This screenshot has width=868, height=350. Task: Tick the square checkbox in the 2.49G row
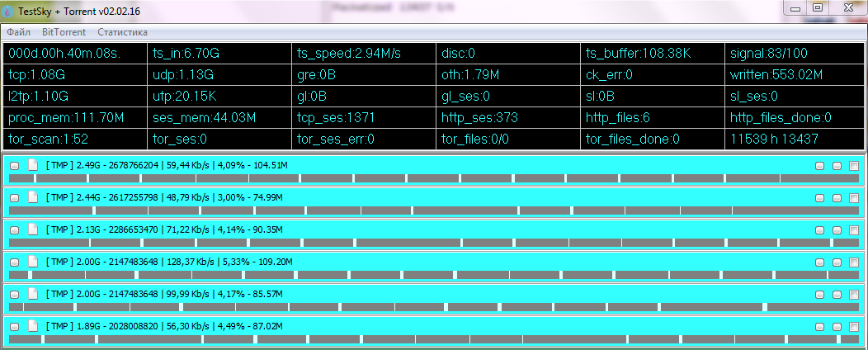(854, 166)
